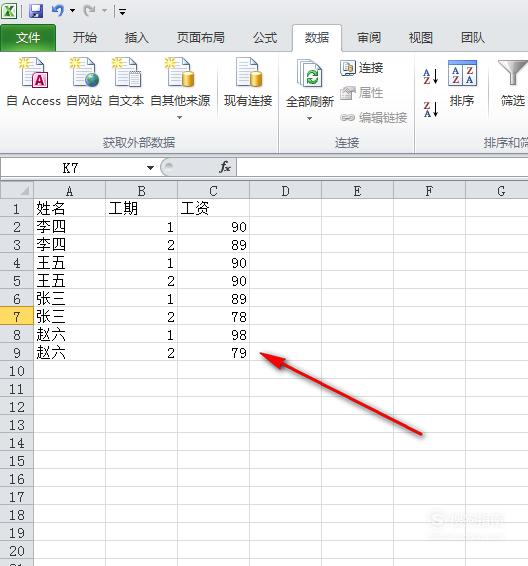Open the 视图 tab
Image resolution: width=528 pixels, height=566 pixels.
(x=421, y=38)
